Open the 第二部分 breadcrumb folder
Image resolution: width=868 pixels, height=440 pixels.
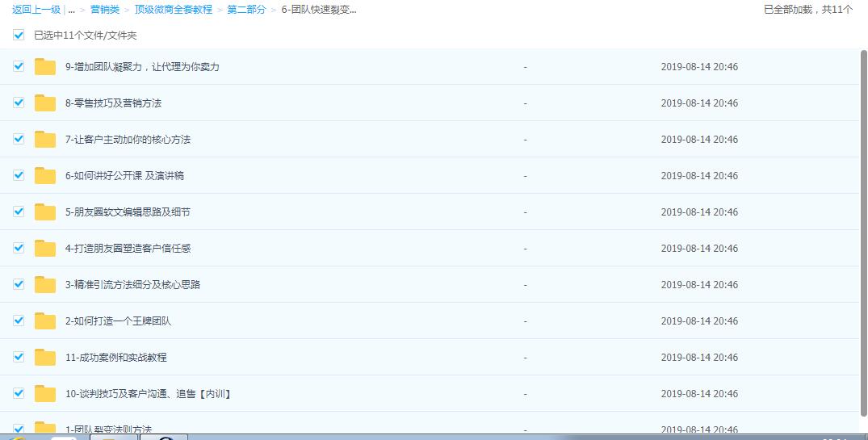(x=246, y=10)
